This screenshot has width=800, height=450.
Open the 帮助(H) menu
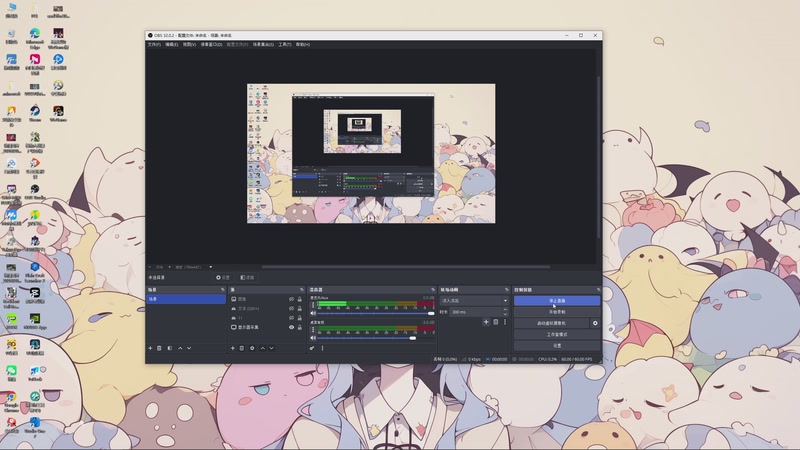[x=303, y=44]
